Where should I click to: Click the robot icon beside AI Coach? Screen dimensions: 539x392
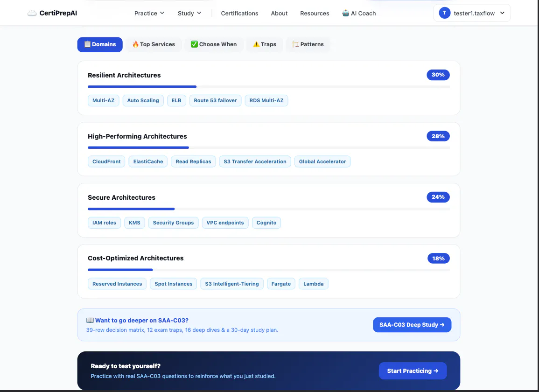(x=345, y=13)
